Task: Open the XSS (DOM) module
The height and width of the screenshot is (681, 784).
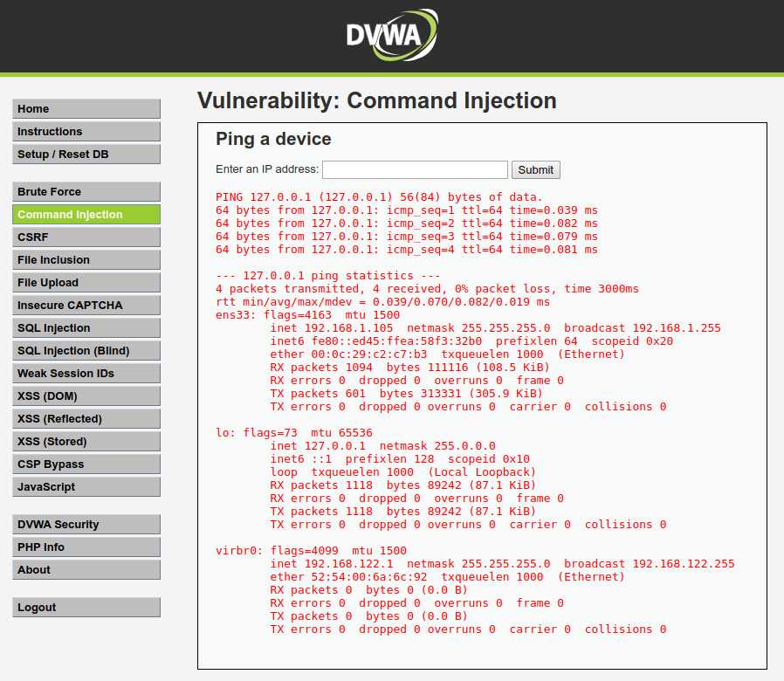Action: tap(86, 396)
